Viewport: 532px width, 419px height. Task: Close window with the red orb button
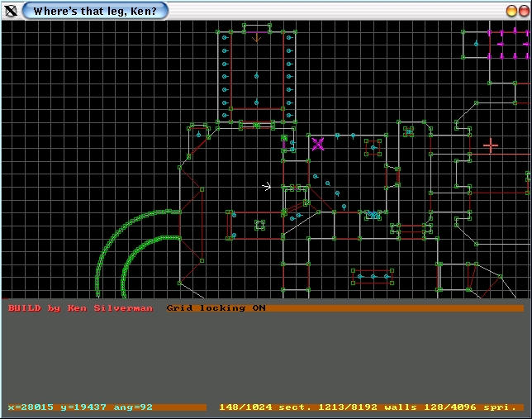click(524, 11)
